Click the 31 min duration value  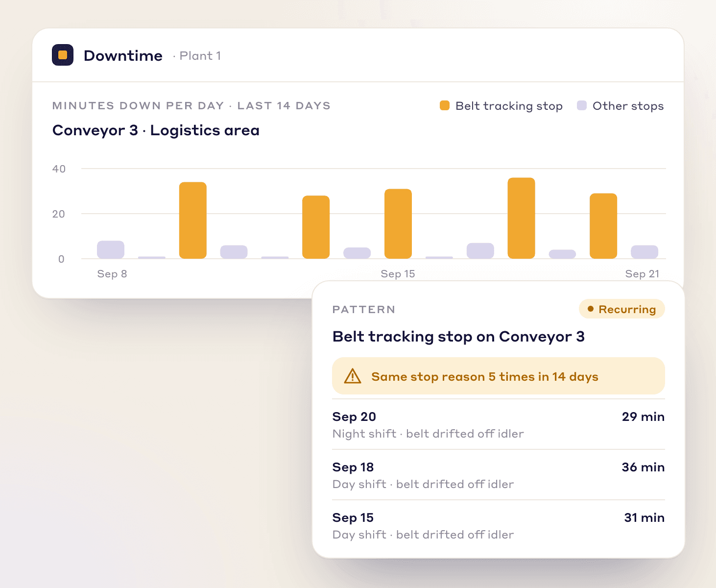click(644, 517)
